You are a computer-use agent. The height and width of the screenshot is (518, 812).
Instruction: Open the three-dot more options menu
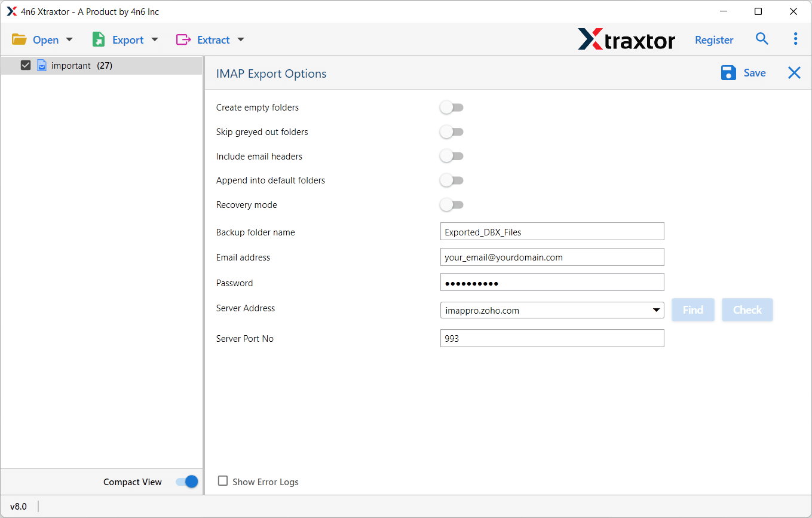795,39
